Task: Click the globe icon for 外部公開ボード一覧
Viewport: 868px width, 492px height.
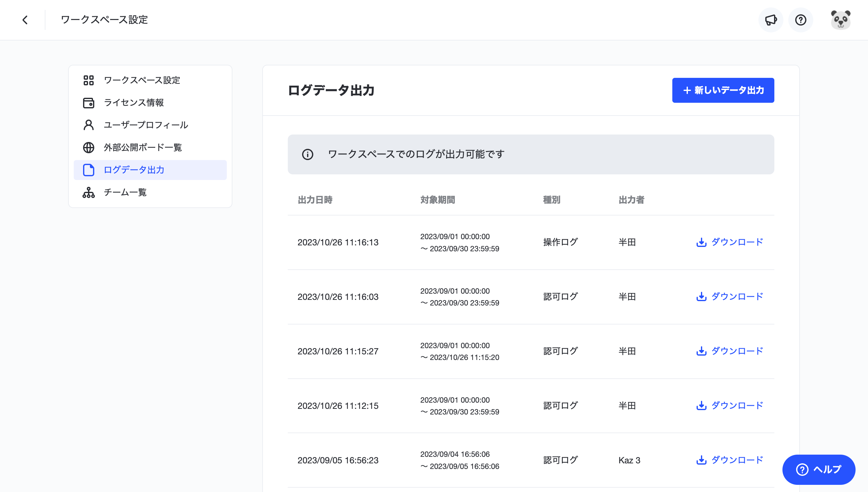Action: [88, 148]
